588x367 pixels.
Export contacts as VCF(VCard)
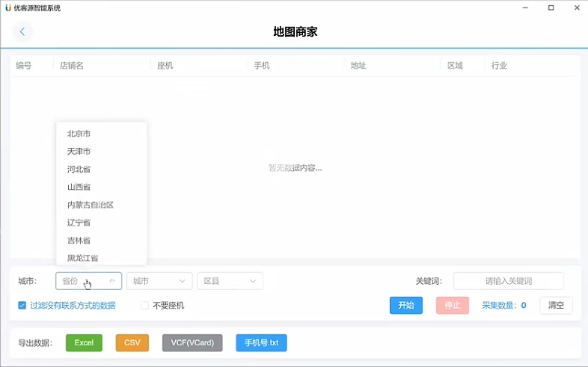tap(192, 343)
